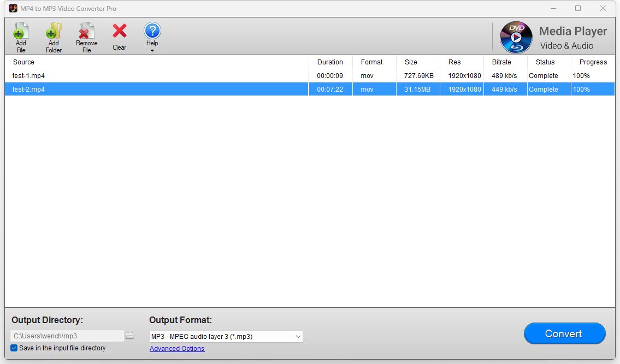620x364 pixels.
Task: Click test-2.mp4's 100% progress cell
Action: point(593,89)
